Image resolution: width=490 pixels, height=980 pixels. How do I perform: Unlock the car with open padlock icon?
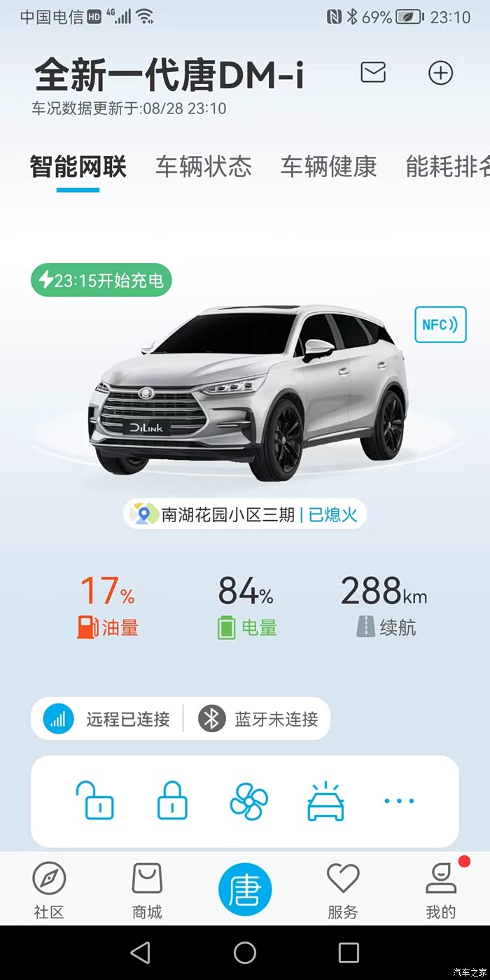[x=94, y=800]
